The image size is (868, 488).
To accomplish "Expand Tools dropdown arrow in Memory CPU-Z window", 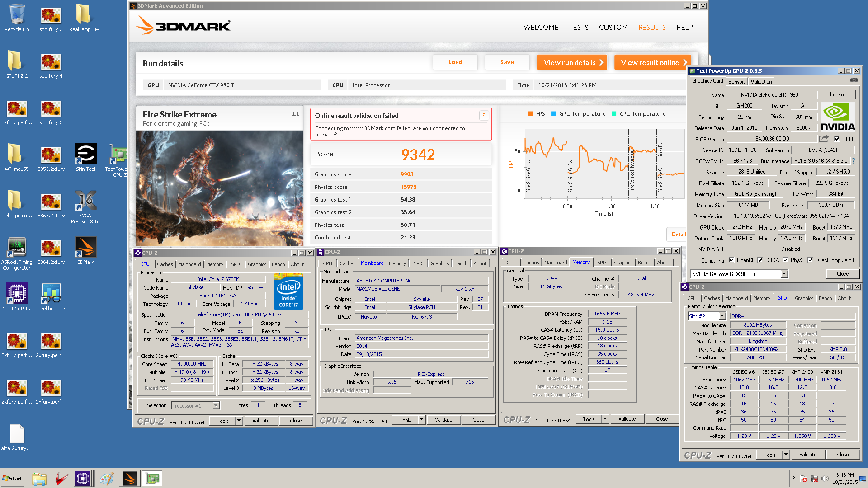I will 605,419.
